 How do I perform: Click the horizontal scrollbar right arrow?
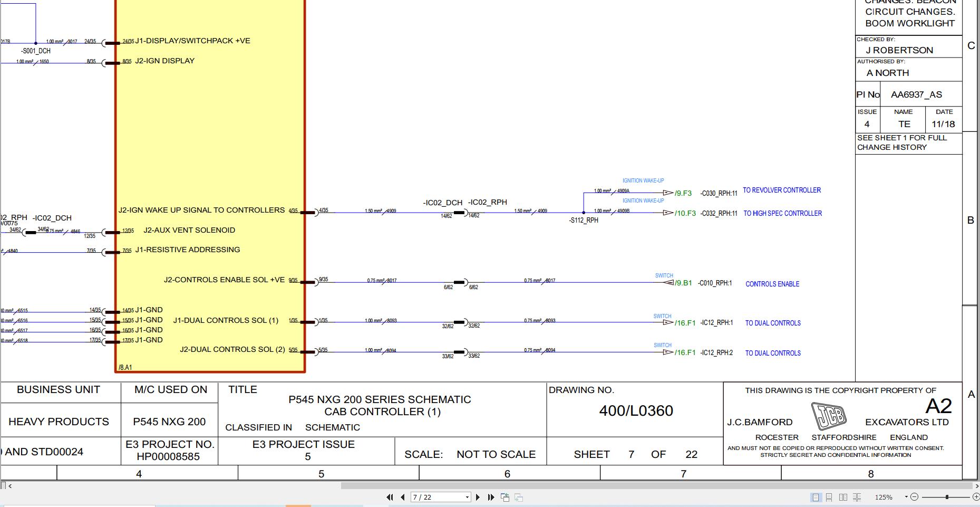pos(976,486)
